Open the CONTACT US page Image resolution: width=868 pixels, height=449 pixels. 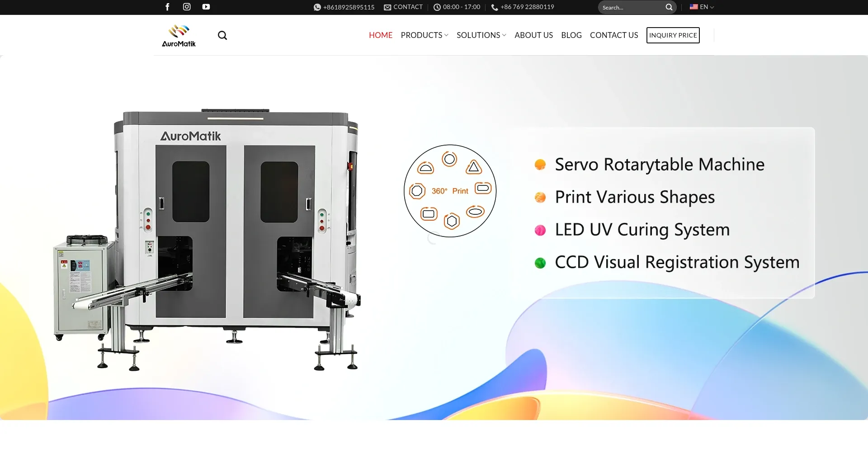[x=614, y=35]
